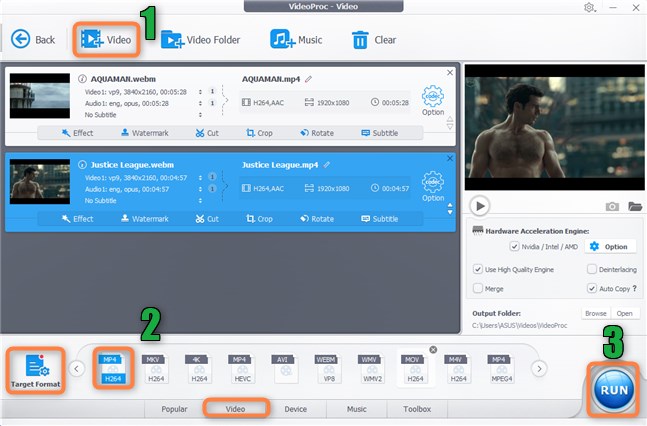647x426 pixels.
Task: Toggle Use High Quality Engine
Action: tap(477, 269)
